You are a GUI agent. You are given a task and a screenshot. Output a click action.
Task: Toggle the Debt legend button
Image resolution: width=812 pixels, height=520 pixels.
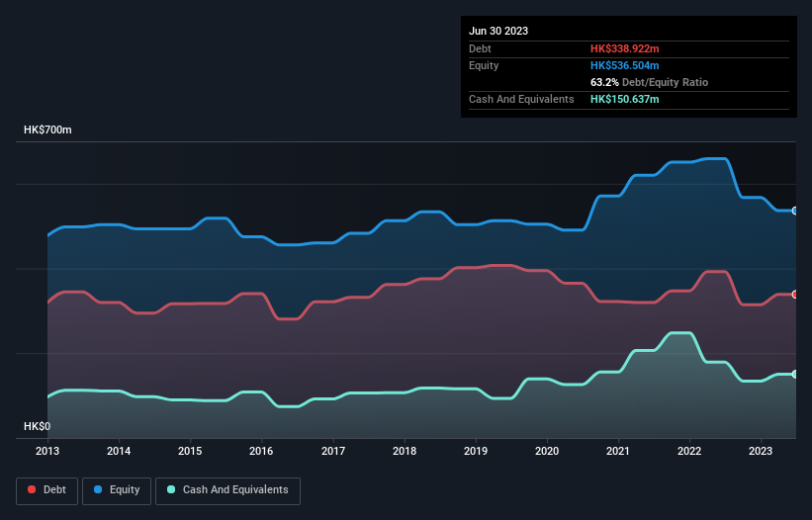point(45,489)
